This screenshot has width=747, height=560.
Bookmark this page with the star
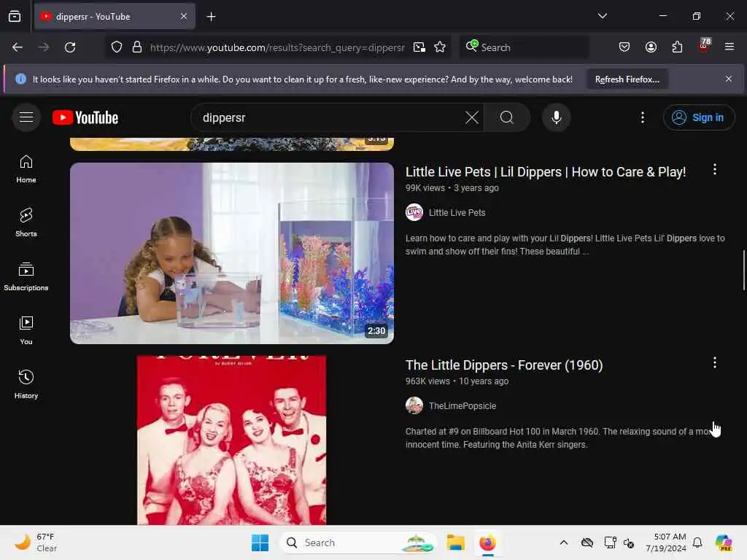[x=440, y=47]
